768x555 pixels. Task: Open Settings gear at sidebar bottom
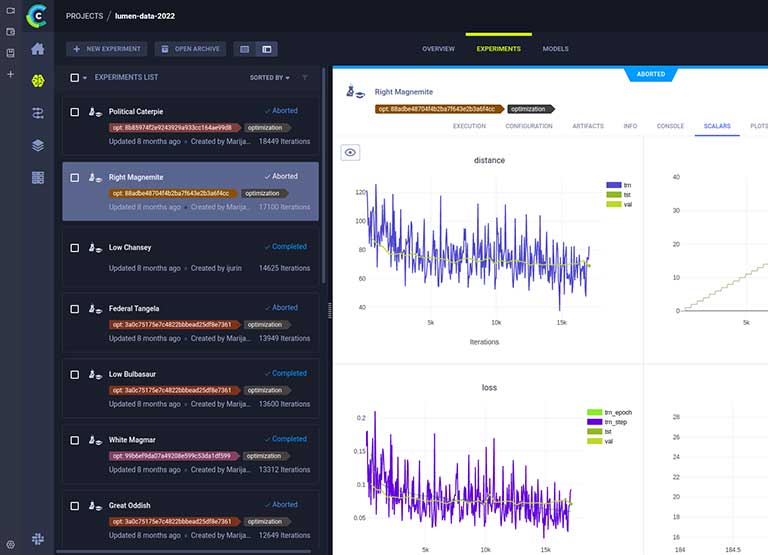coord(10,544)
